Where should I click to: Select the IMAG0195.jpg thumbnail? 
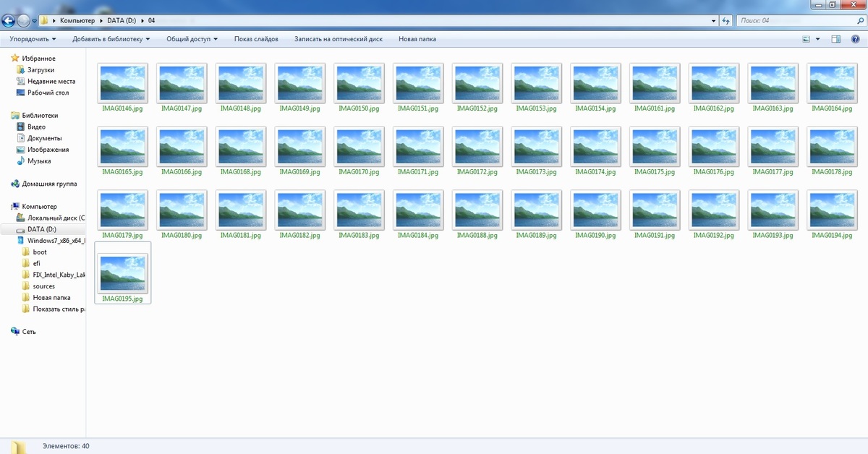tap(123, 275)
